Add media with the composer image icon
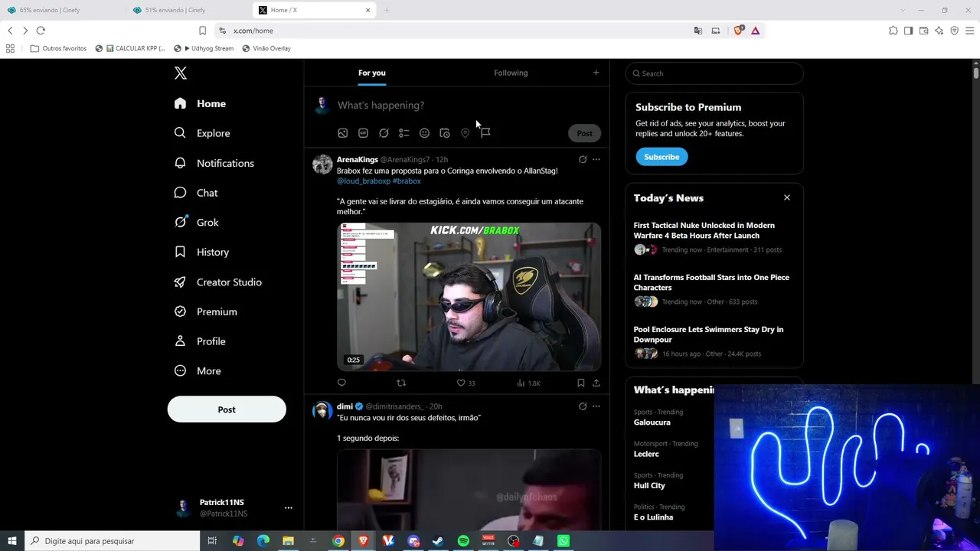 [x=343, y=133]
